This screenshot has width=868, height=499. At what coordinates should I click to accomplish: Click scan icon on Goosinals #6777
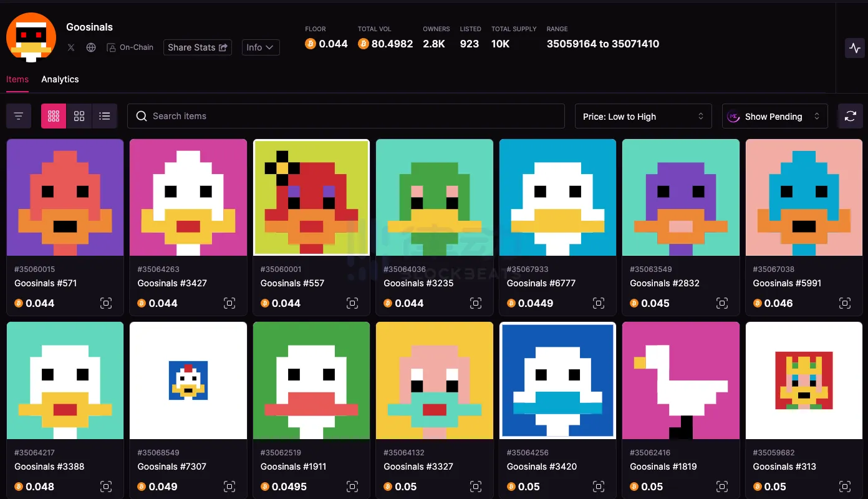point(599,303)
